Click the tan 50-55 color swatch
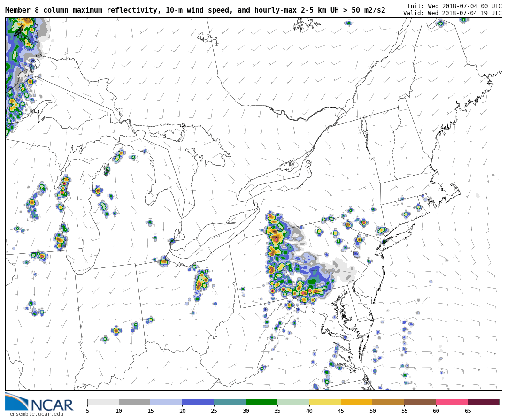The height and width of the screenshot is (420, 507). point(388,402)
